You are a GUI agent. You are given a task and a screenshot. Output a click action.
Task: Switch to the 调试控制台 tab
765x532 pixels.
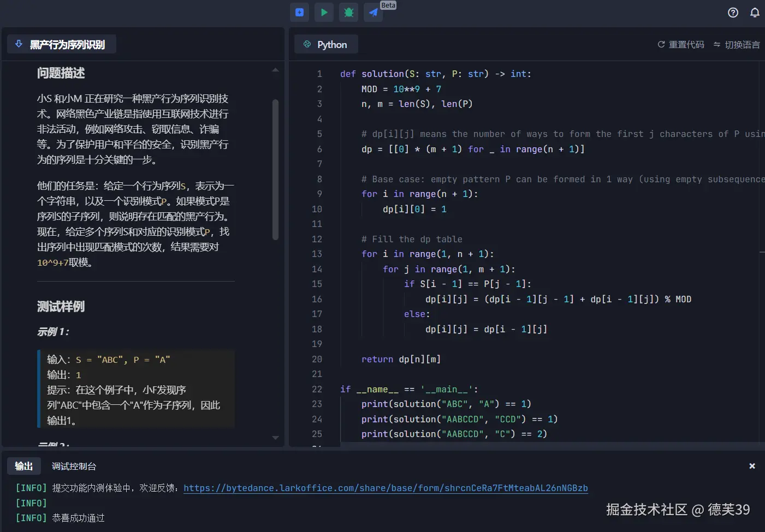pyautogui.click(x=74, y=466)
